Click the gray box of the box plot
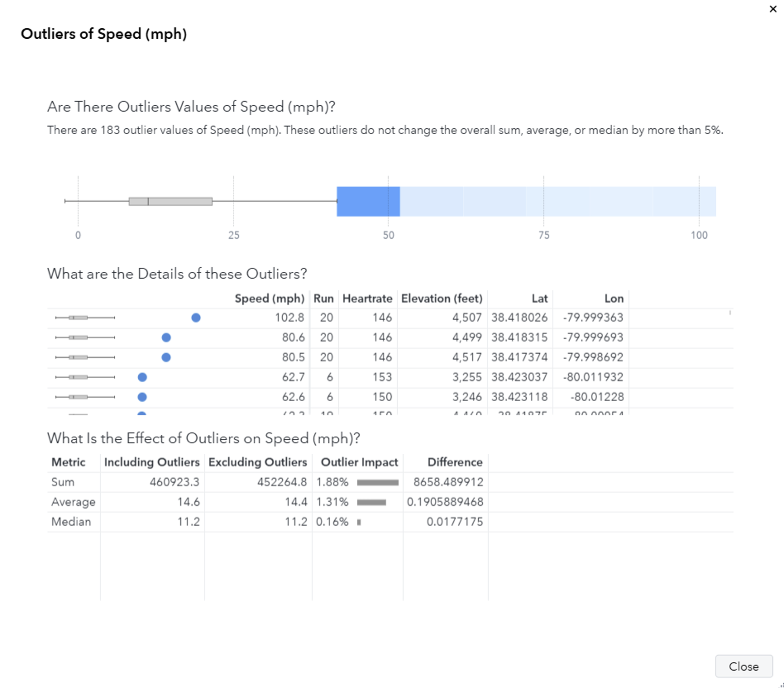Screen dimensions: 784x688 coord(171,201)
